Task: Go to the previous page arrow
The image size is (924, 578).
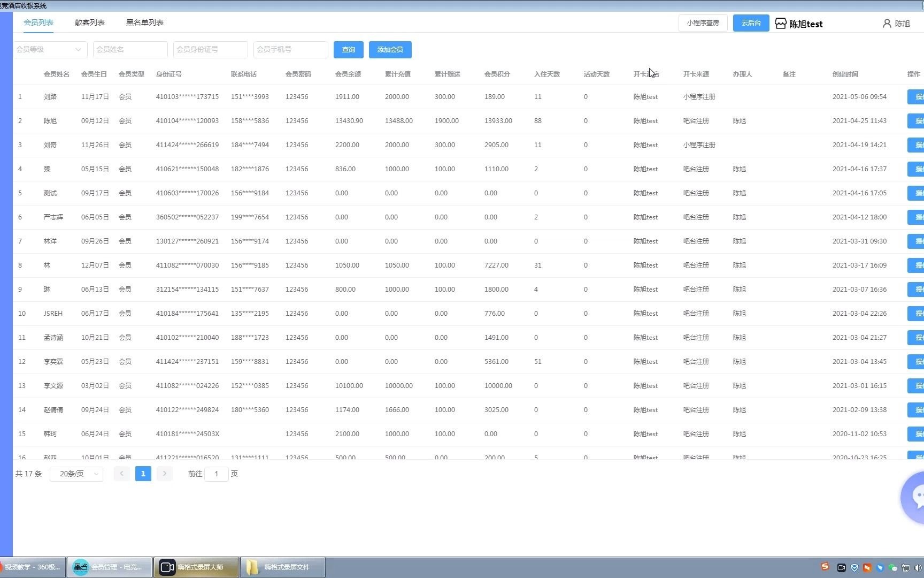Action: (122, 474)
